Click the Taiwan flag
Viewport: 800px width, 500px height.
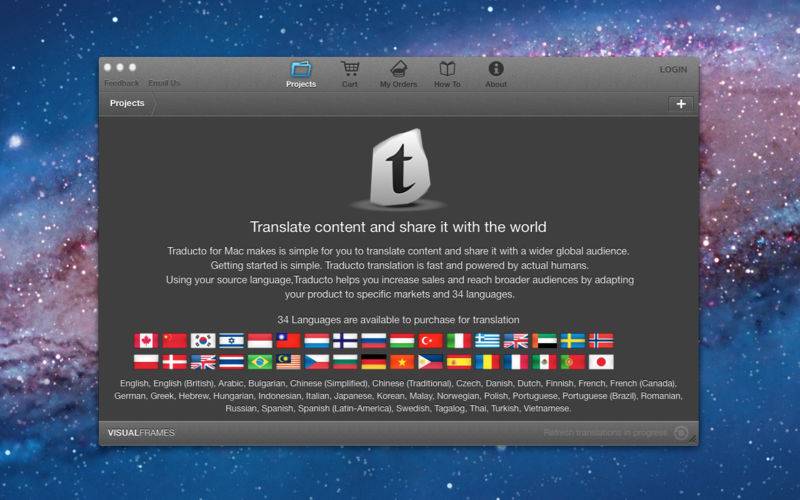tap(288, 341)
